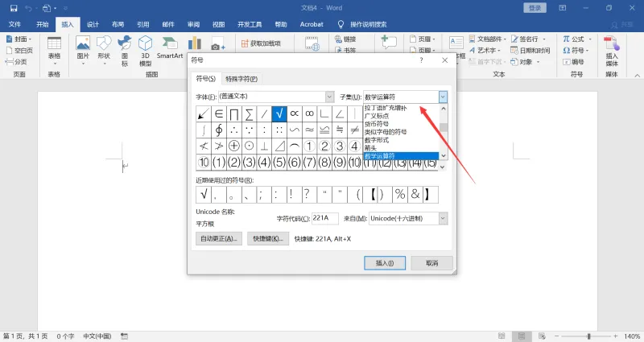
Task: Click the help question mark in Symbol dialog
Action: click(421, 60)
